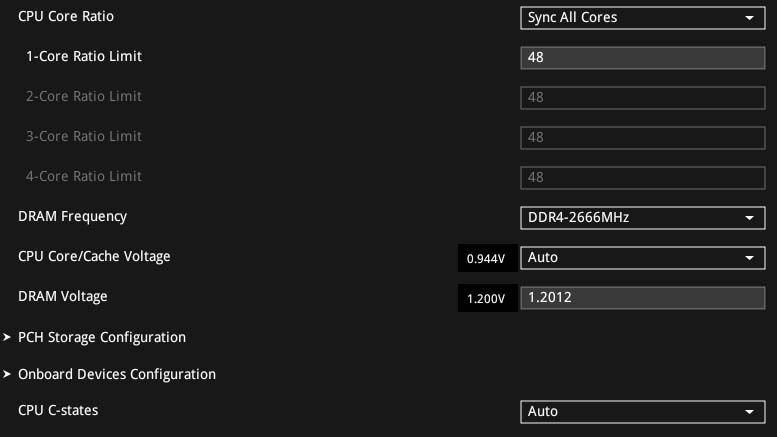Click the CPU C-states Auto dropdown arrow
This screenshot has width=777, height=437.
pos(749,412)
